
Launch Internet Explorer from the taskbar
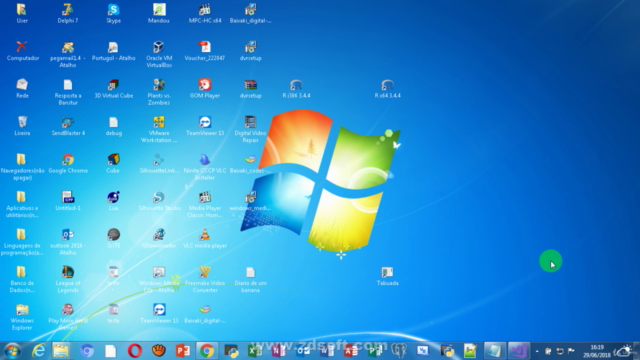pos(38,351)
